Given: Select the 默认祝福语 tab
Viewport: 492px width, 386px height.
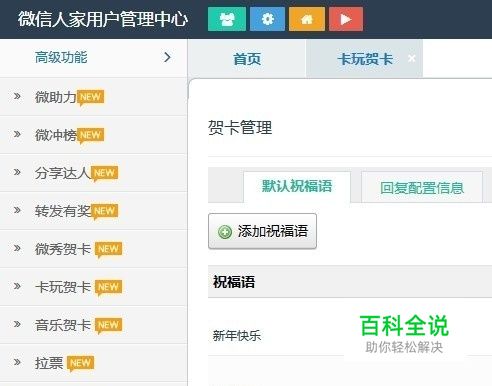Looking at the screenshot, I should click(297, 186).
